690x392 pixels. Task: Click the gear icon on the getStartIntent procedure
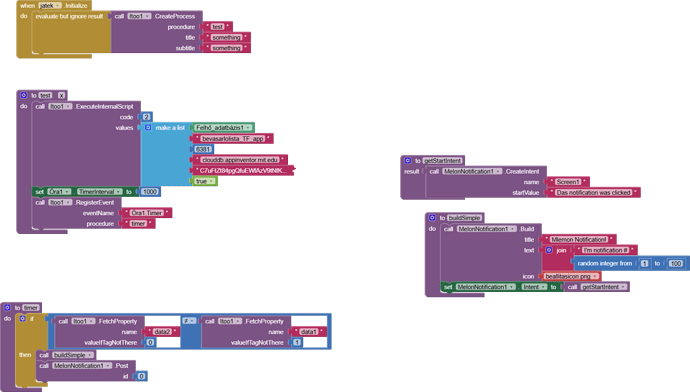point(407,161)
